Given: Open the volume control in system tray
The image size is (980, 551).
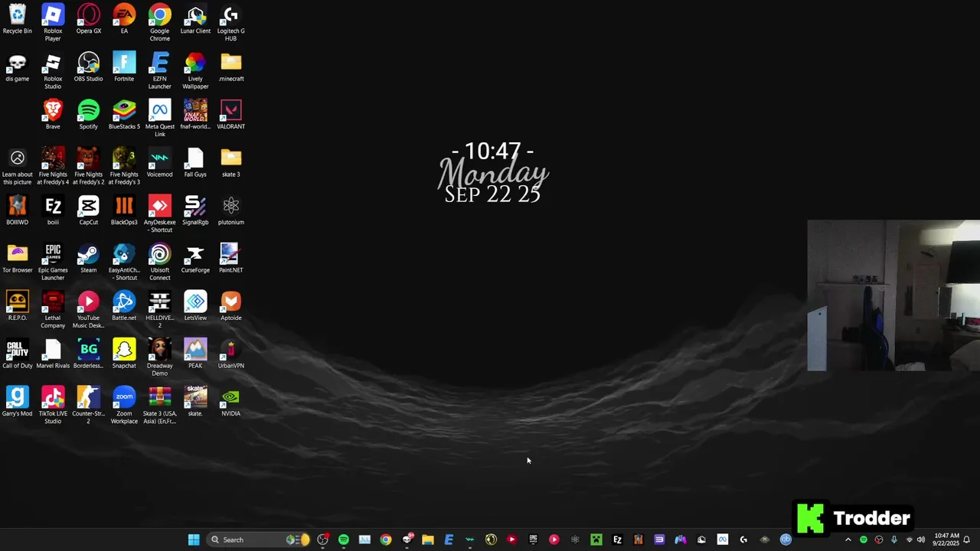Looking at the screenshot, I should click(x=920, y=540).
